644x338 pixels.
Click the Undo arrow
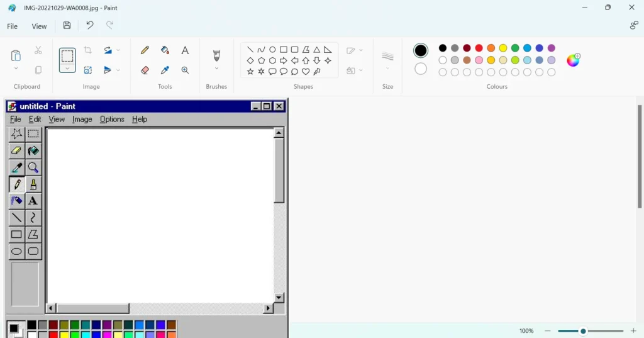89,26
